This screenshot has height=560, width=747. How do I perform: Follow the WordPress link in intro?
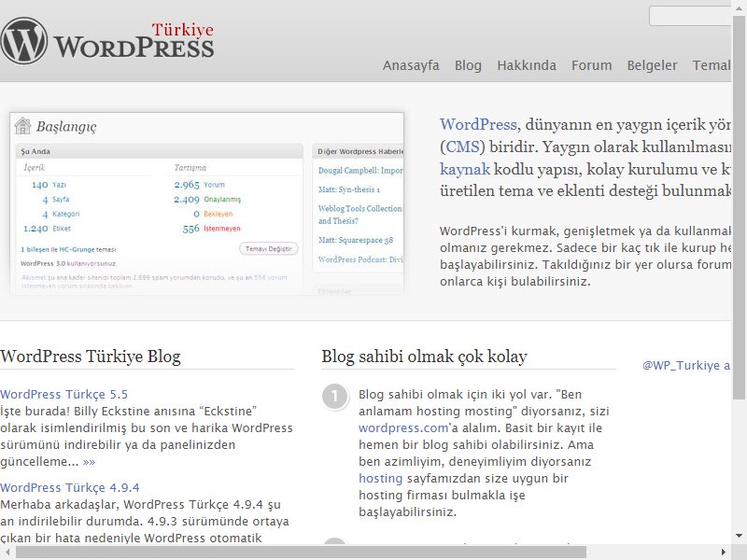click(478, 124)
